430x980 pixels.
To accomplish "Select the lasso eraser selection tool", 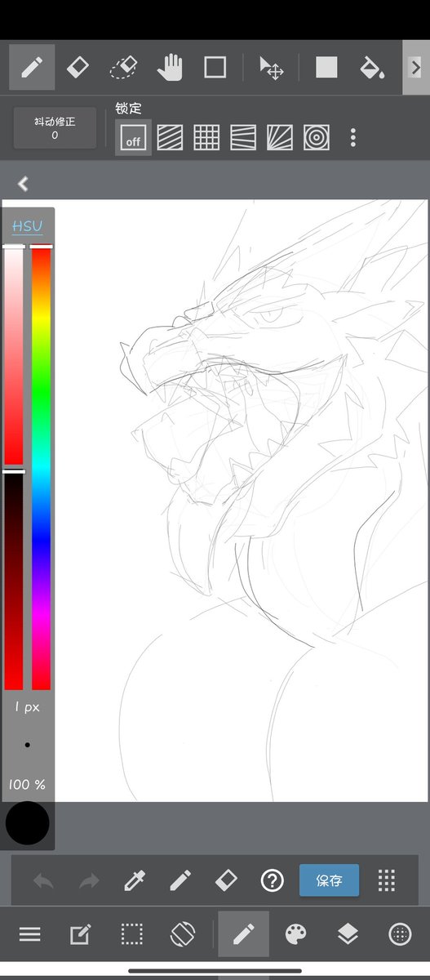I will pyautogui.click(x=123, y=67).
